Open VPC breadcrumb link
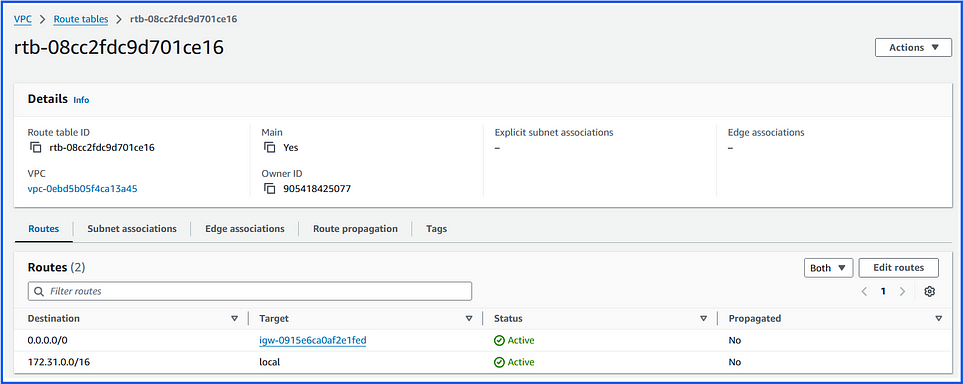 click(23, 19)
